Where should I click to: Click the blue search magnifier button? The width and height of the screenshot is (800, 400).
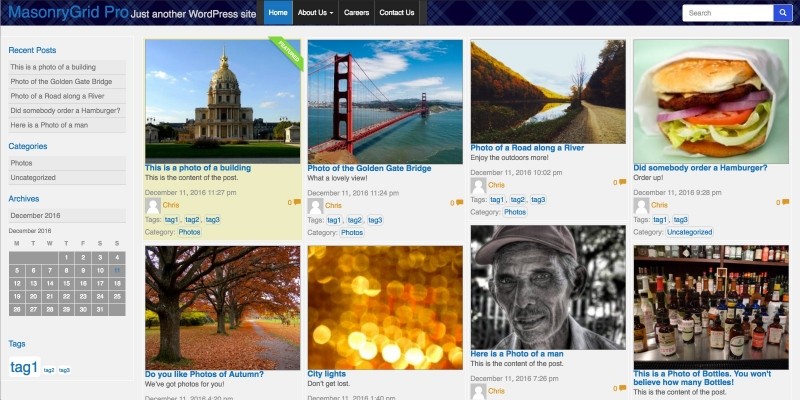pyautogui.click(x=782, y=13)
